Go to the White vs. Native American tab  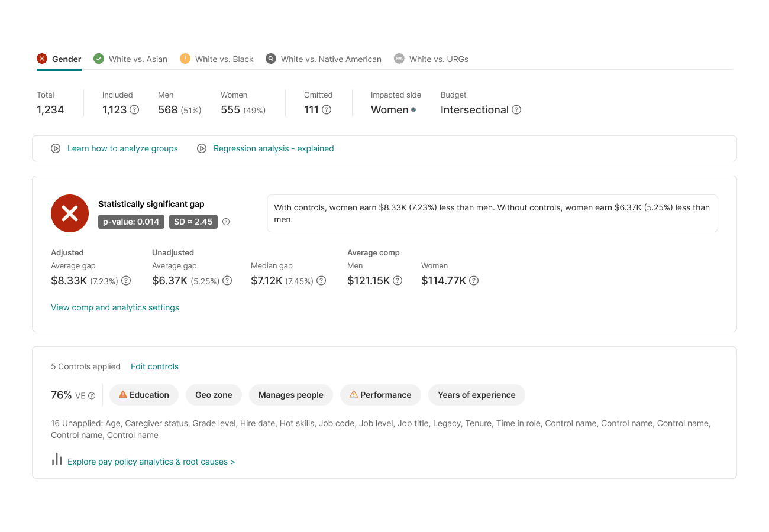[x=324, y=59]
